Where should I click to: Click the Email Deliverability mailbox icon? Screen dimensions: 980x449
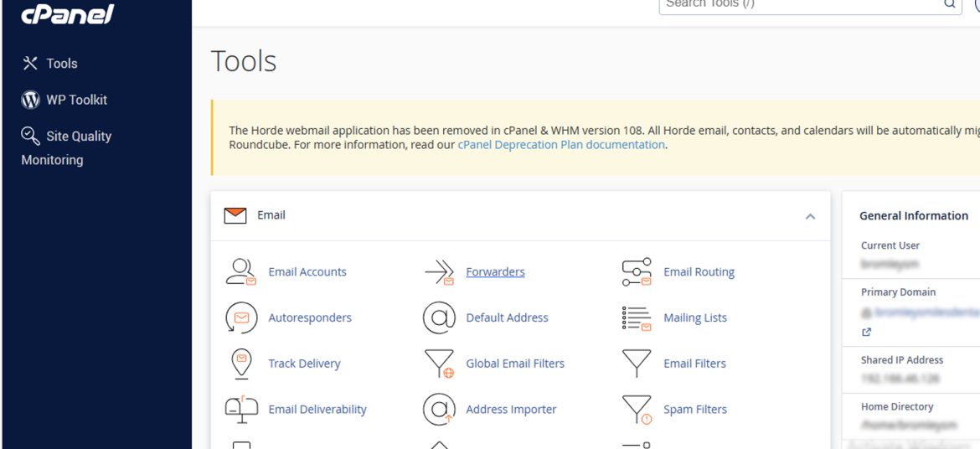pos(241,410)
